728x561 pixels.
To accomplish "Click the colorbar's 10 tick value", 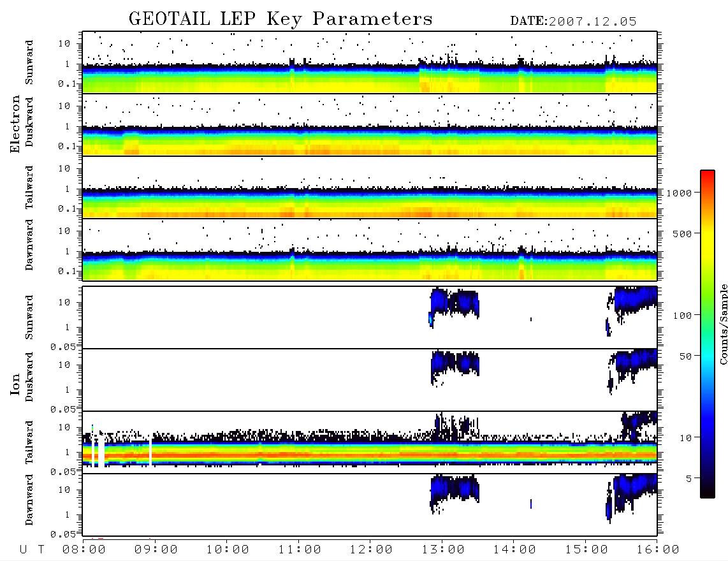I will point(686,438).
